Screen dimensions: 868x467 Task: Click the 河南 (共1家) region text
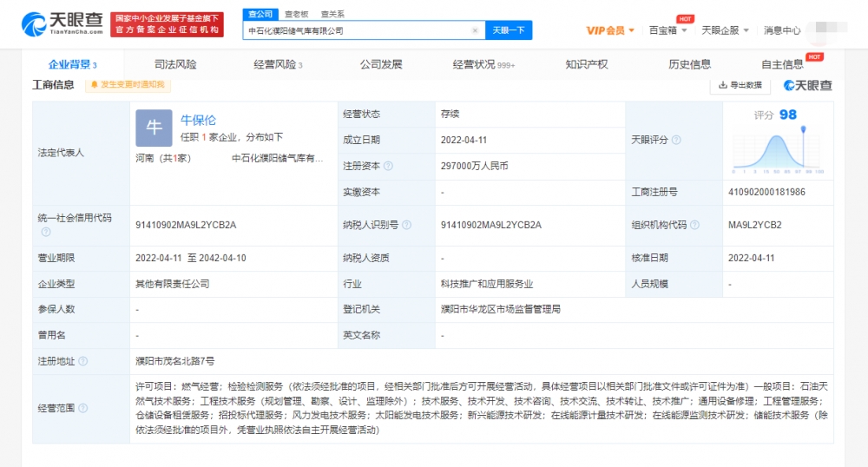(163, 158)
